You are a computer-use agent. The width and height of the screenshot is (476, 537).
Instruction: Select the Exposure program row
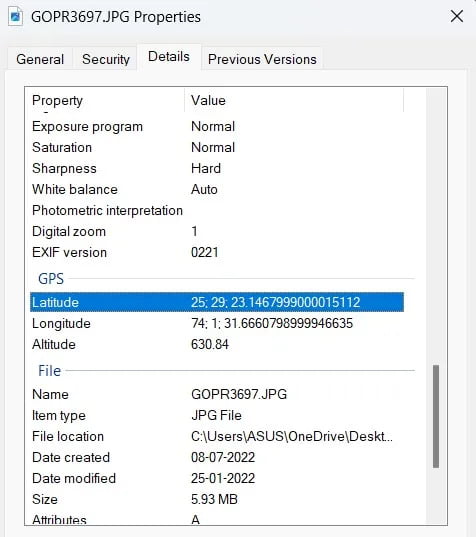coord(217,126)
